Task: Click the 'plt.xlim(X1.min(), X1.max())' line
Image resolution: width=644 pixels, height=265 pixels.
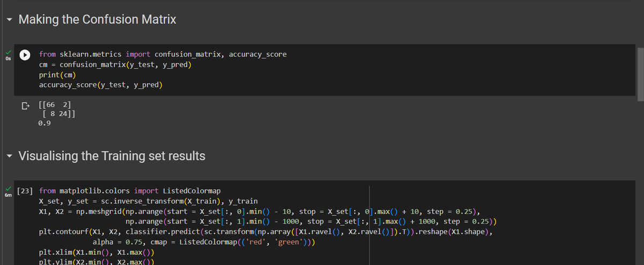Action: 97,253
